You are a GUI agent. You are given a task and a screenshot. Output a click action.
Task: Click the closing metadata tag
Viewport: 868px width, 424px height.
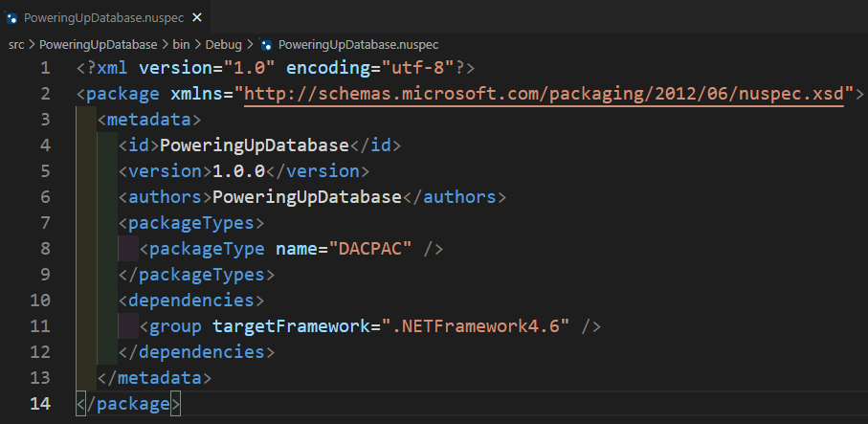coord(154,378)
